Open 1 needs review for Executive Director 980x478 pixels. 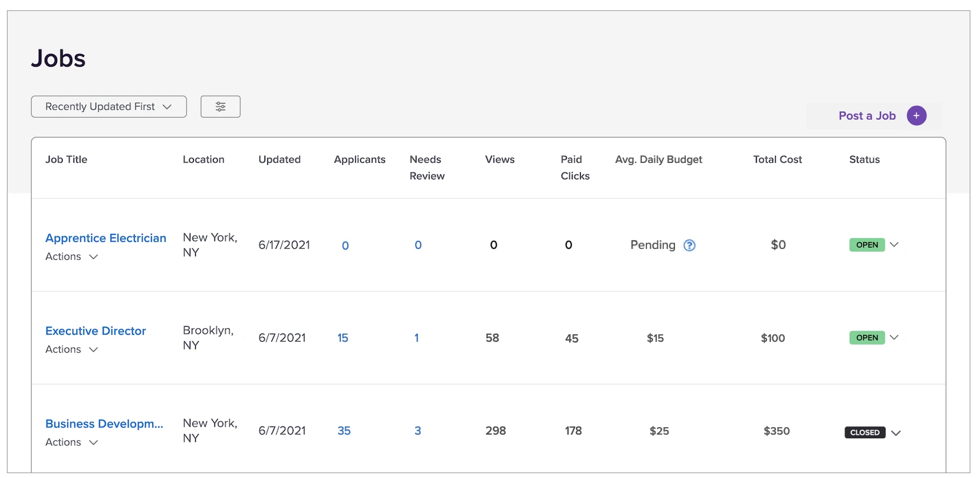pyautogui.click(x=416, y=338)
